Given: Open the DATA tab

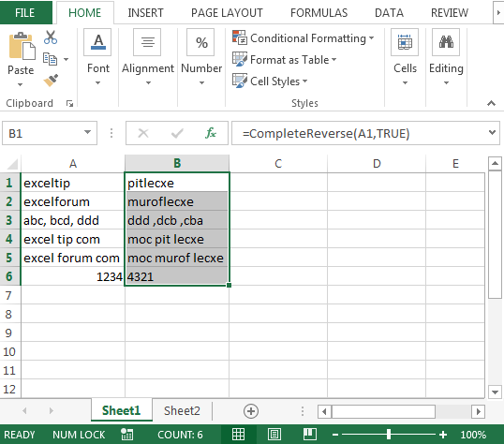Looking at the screenshot, I should pyautogui.click(x=389, y=13).
